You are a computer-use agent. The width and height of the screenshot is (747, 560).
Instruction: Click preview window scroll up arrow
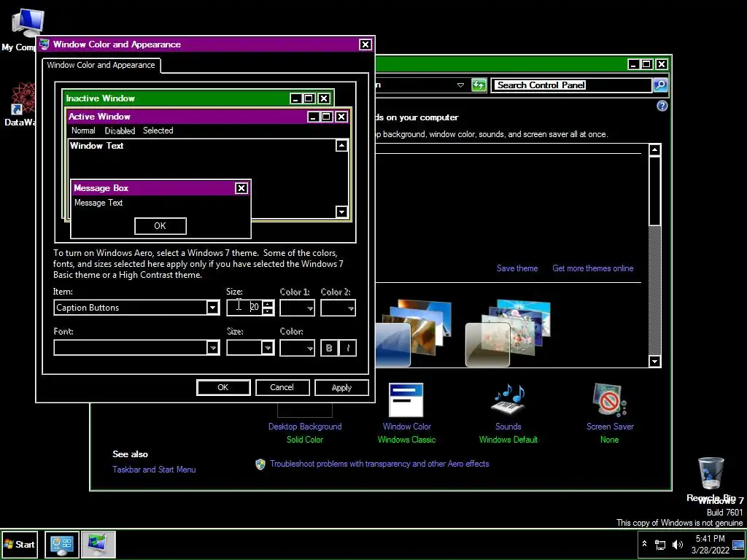[x=341, y=146]
